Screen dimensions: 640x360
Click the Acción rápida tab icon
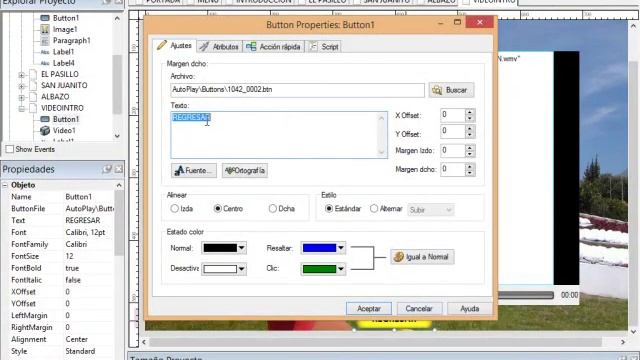pos(251,47)
